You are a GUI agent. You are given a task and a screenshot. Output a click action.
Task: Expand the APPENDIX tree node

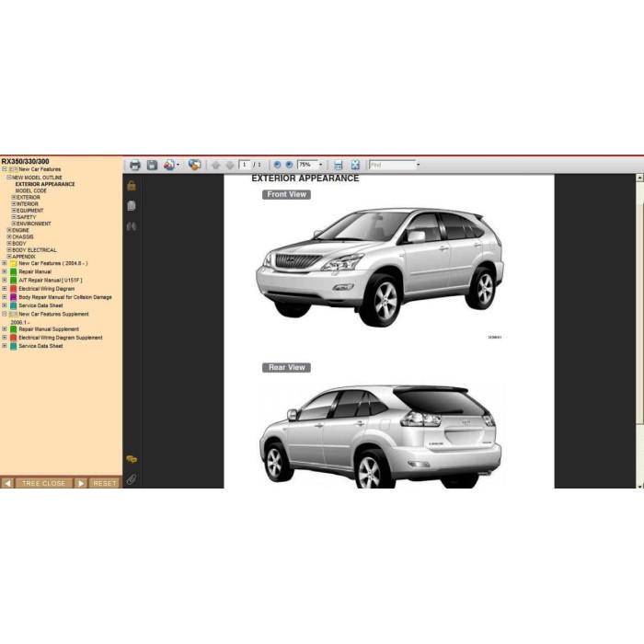9,257
